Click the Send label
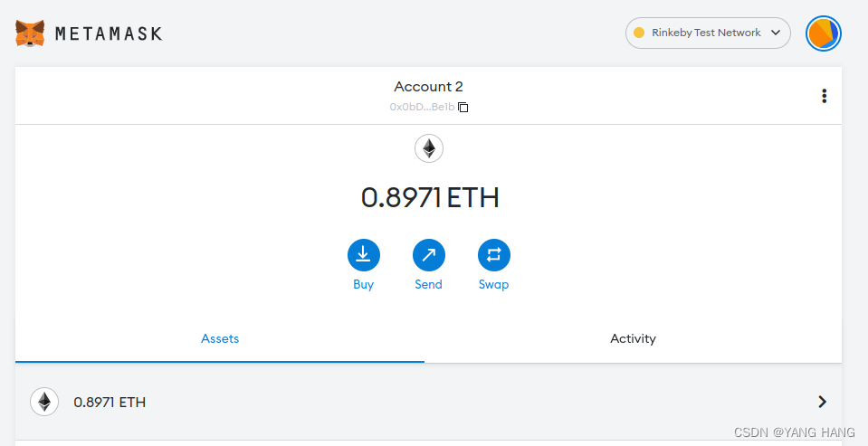Screen dimensions: 868x446 (x=428, y=284)
